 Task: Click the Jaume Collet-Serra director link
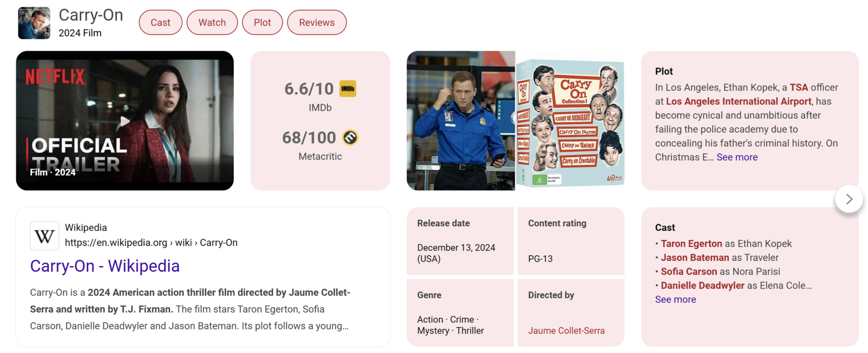pyautogui.click(x=566, y=331)
